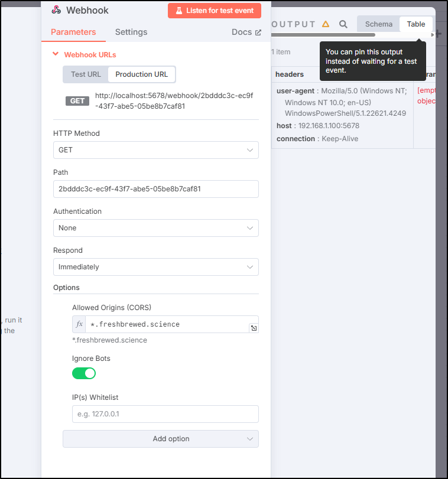Click the search icon in Output panel

(x=343, y=24)
